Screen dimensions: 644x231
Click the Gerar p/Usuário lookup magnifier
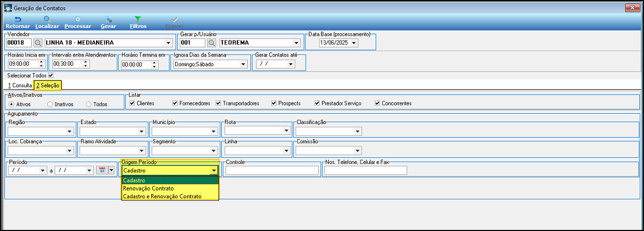click(x=212, y=43)
